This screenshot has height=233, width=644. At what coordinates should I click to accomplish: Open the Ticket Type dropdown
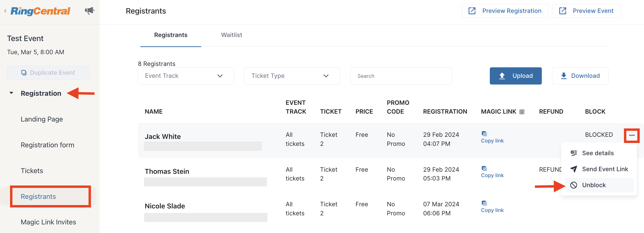pos(292,76)
